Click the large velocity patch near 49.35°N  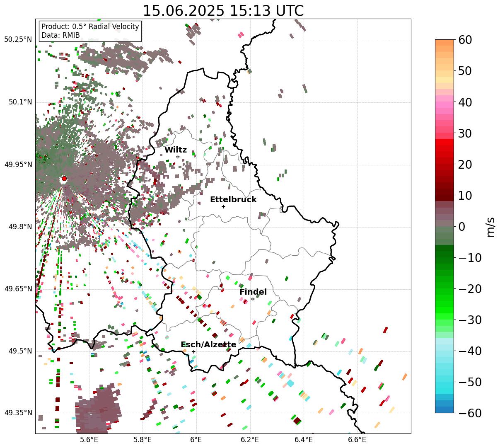(x=98, y=408)
